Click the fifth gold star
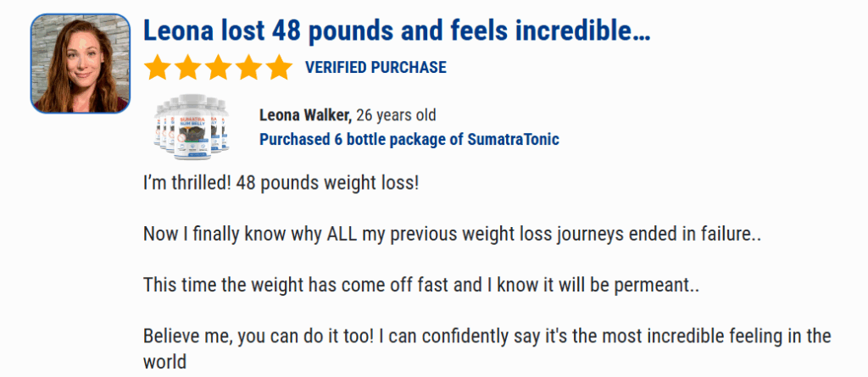Image resolution: width=868 pixels, height=377 pixels. [278, 68]
